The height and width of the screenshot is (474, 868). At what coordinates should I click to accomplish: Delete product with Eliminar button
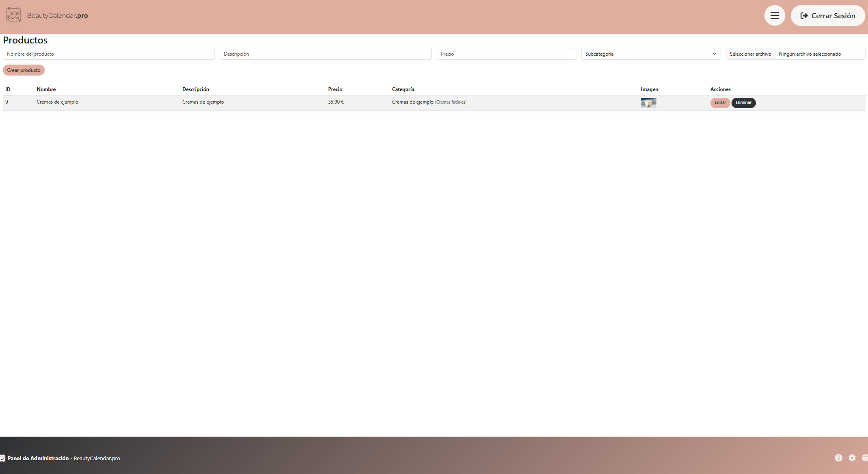click(x=743, y=103)
